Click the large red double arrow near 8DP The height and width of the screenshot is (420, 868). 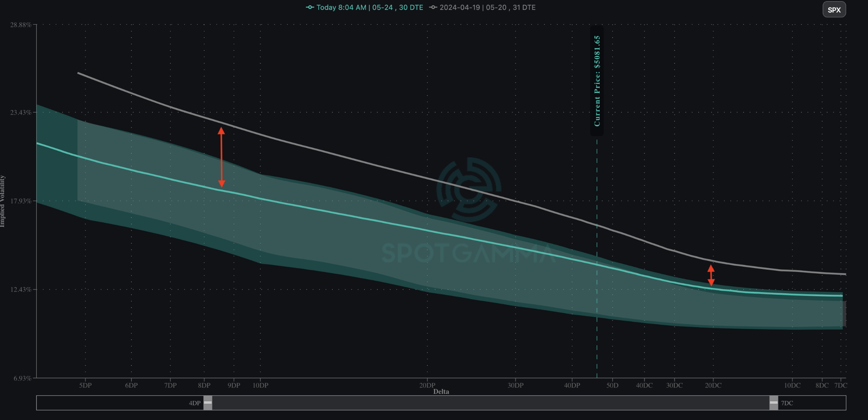click(221, 157)
